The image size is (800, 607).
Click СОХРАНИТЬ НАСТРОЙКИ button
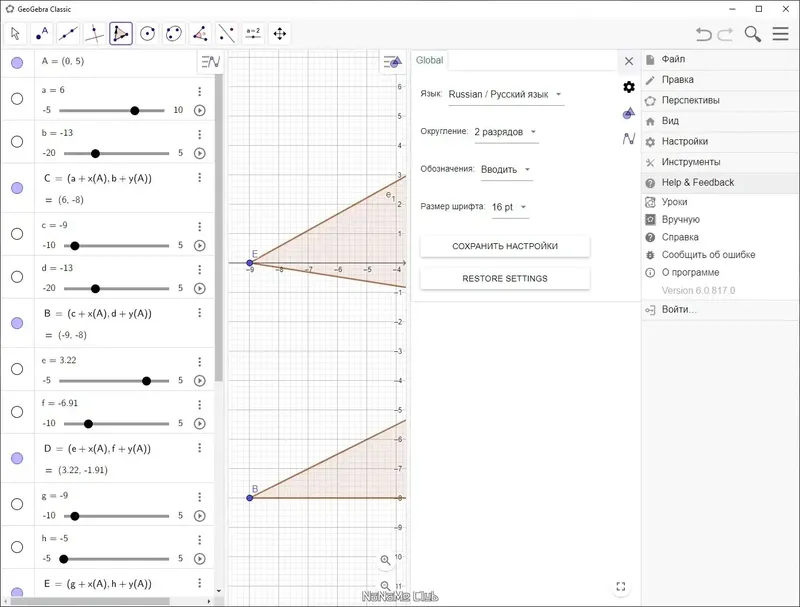click(x=505, y=246)
